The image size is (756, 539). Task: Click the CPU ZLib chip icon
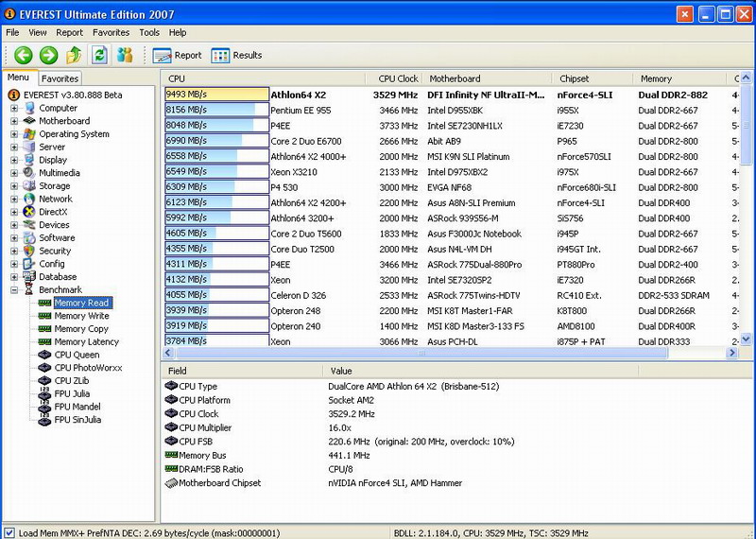coord(44,381)
